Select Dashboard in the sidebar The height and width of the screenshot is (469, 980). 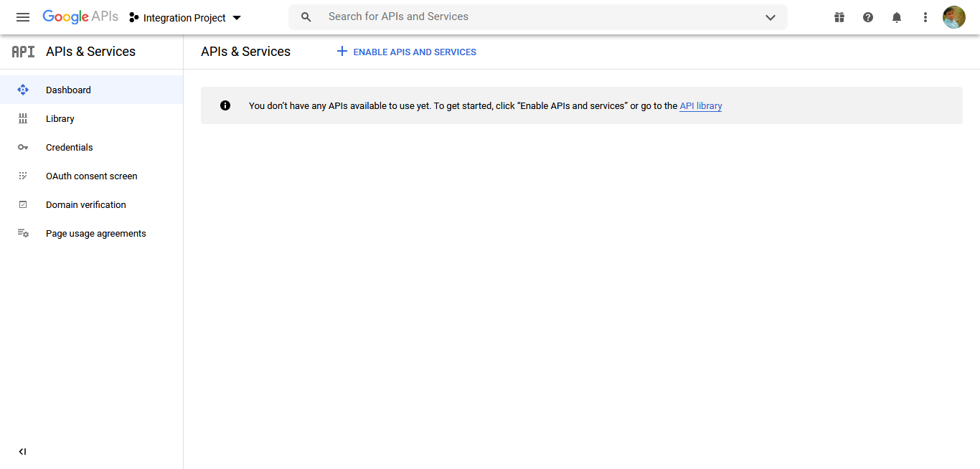(68, 90)
